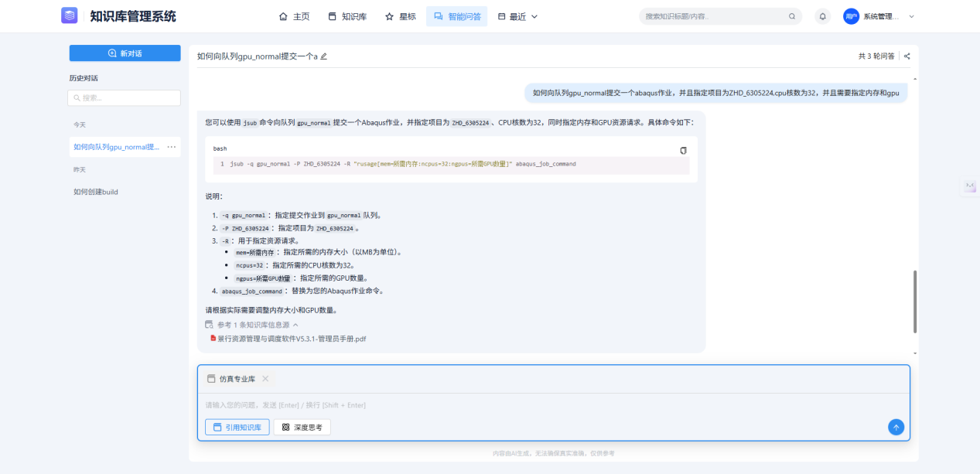Copy the bash code block
Image resolution: width=980 pixels, height=474 pixels.
click(x=683, y=150)
